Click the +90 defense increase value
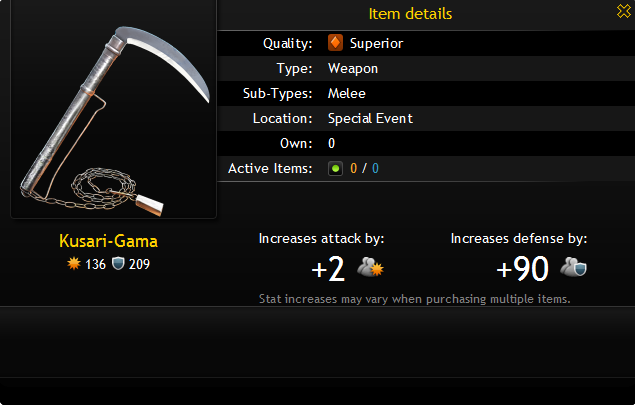This screenshot has height=405, width=635. point(522,269)
